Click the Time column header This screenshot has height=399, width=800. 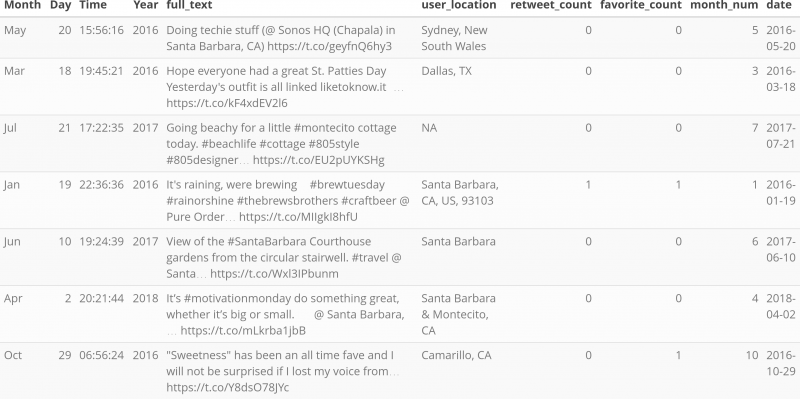pyautogui.click(x=93, y=5)
